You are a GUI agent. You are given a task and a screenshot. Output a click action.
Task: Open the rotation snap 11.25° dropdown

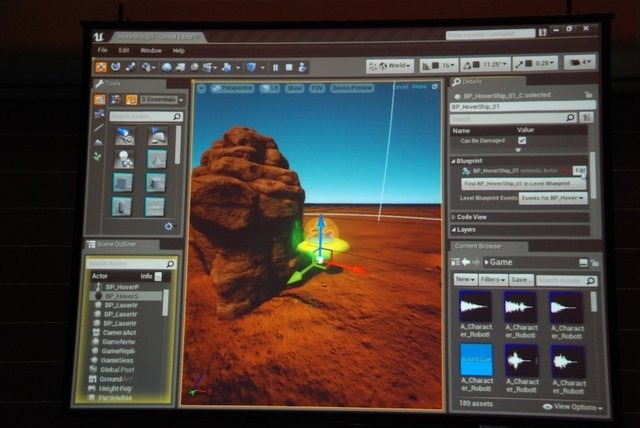pos(495,64)
